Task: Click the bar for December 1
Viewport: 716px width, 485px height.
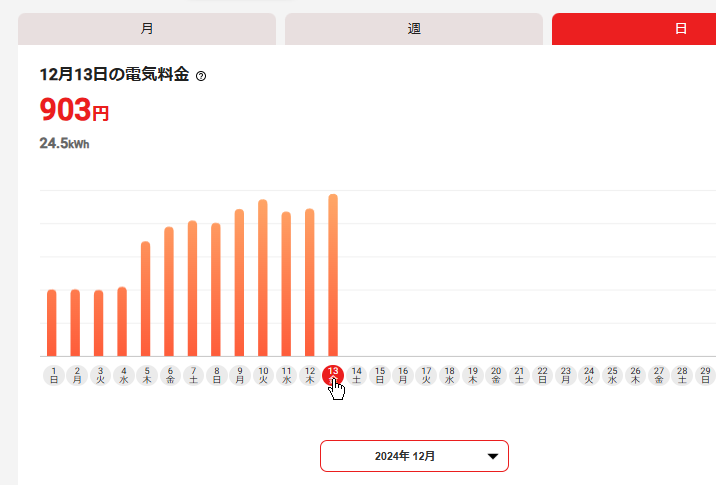Action: pyautogui.click(x=52, y=323)
